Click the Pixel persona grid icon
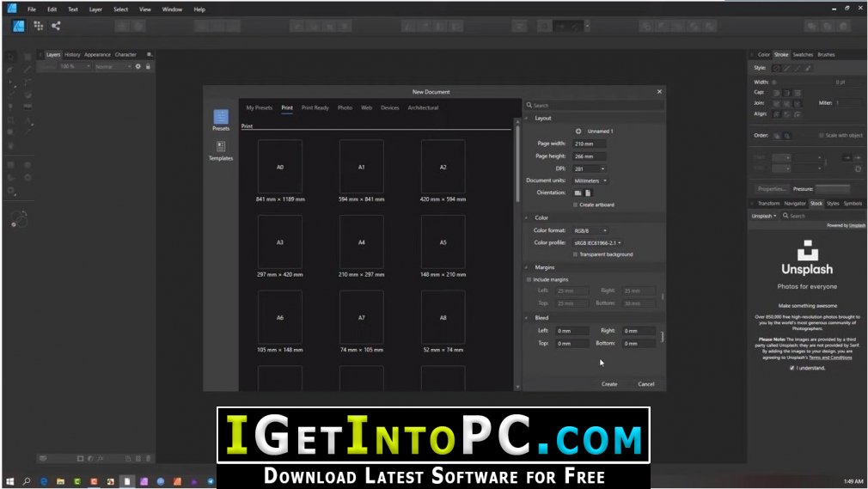 38,26
